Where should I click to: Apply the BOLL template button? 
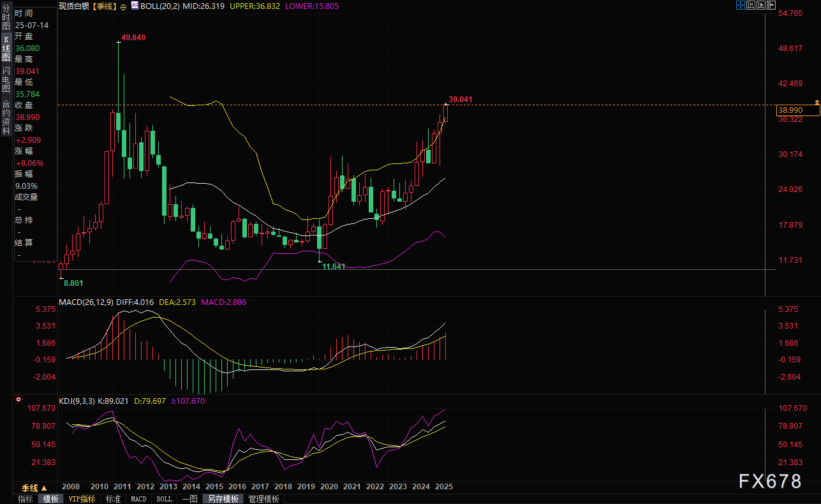(x=164, y=499)
